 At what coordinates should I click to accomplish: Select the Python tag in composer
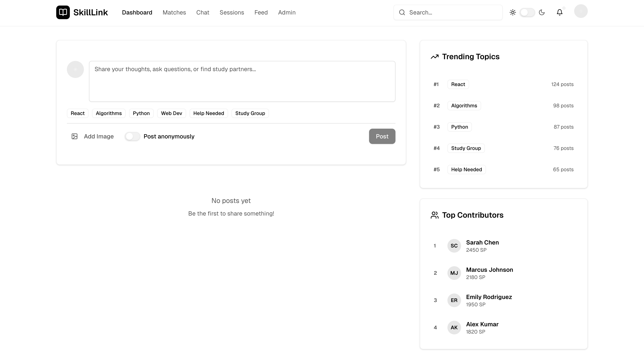tap(141, 113)
